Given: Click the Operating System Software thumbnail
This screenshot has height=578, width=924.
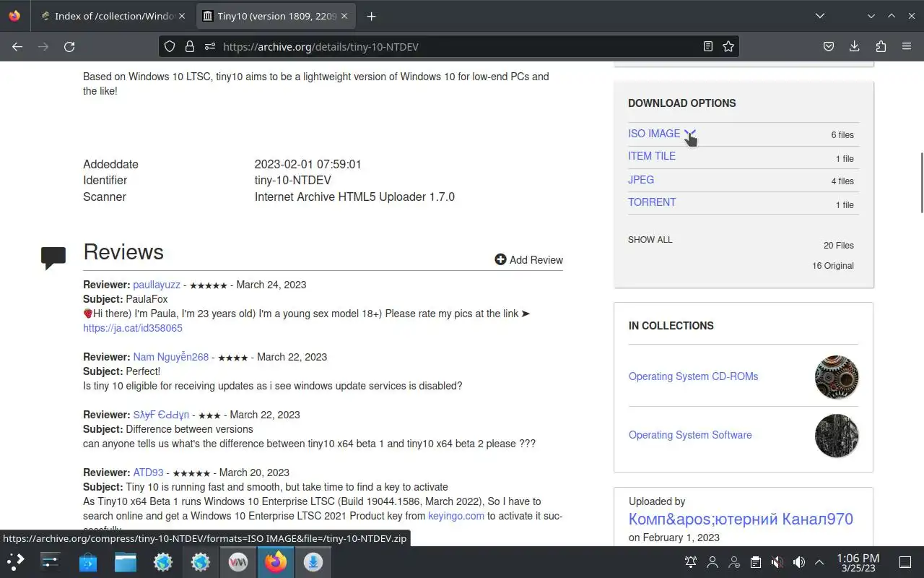Looking at the screenshot, I should point(837,436).
